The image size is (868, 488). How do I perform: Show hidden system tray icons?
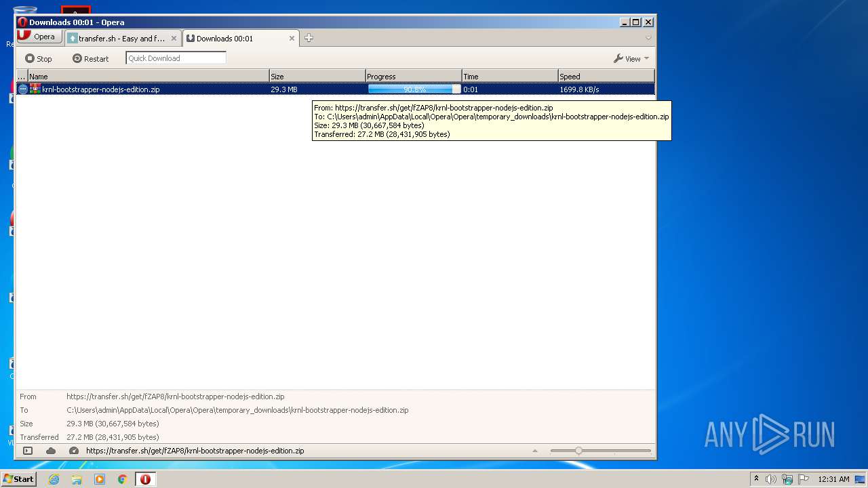(x=756, y=479)
